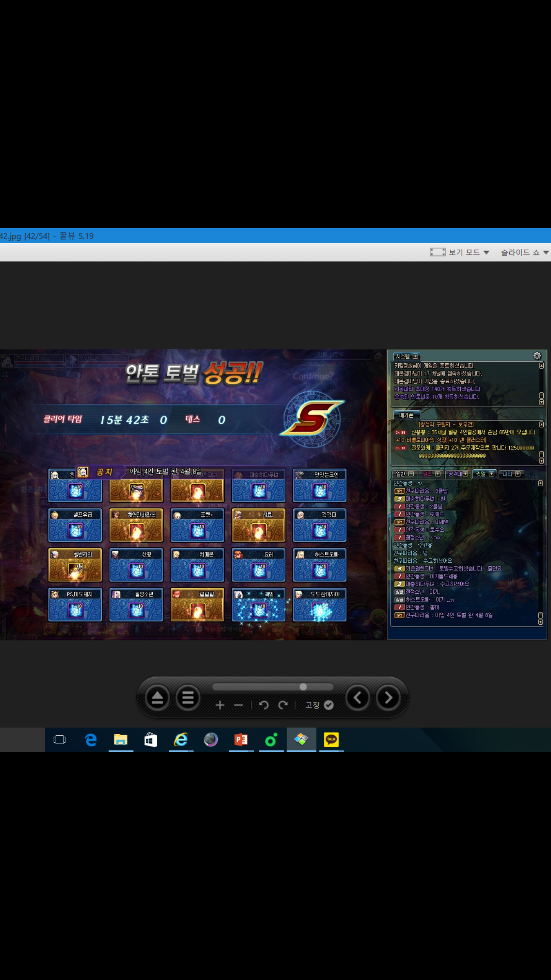Click the 메가폰 chat box scroll-down arrow

pyautogui.click(x=541, y=461)
